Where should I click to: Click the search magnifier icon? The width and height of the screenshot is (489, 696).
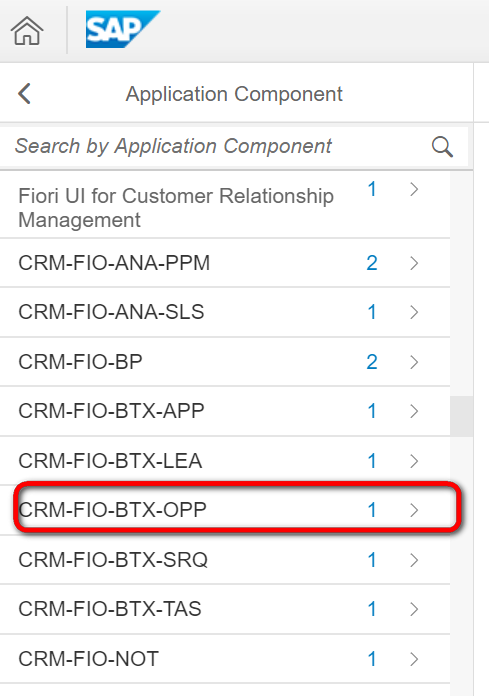point(442,146)
